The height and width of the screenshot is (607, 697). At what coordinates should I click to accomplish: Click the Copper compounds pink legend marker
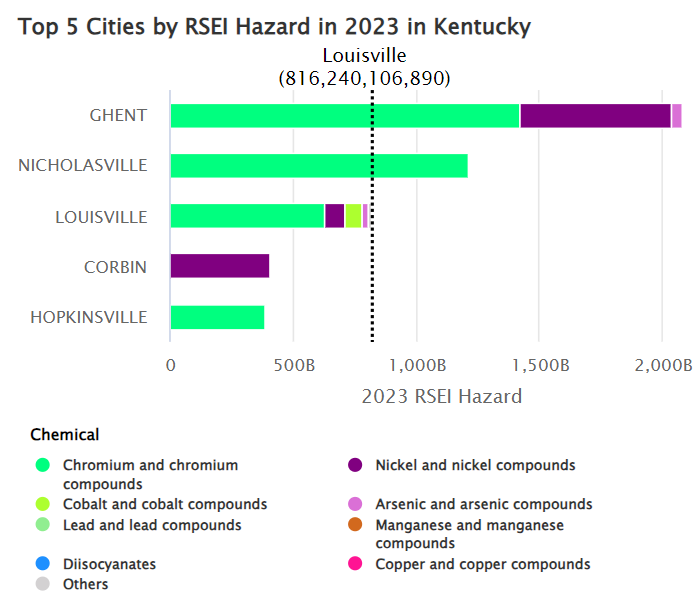coord(354,564)
